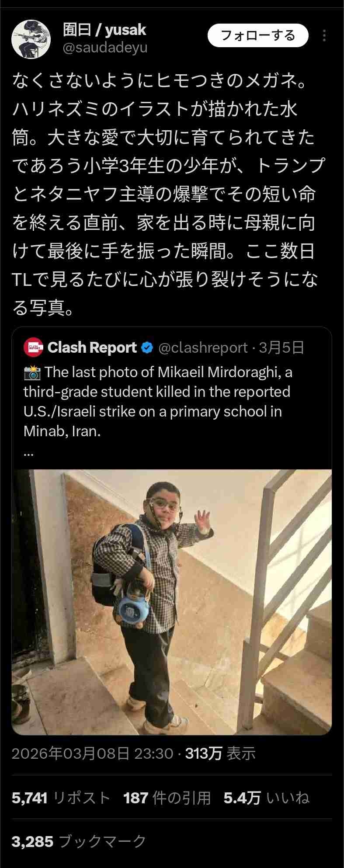Open the three-dot more options menu
Screen dimensions: 344x868
(324, 36)
